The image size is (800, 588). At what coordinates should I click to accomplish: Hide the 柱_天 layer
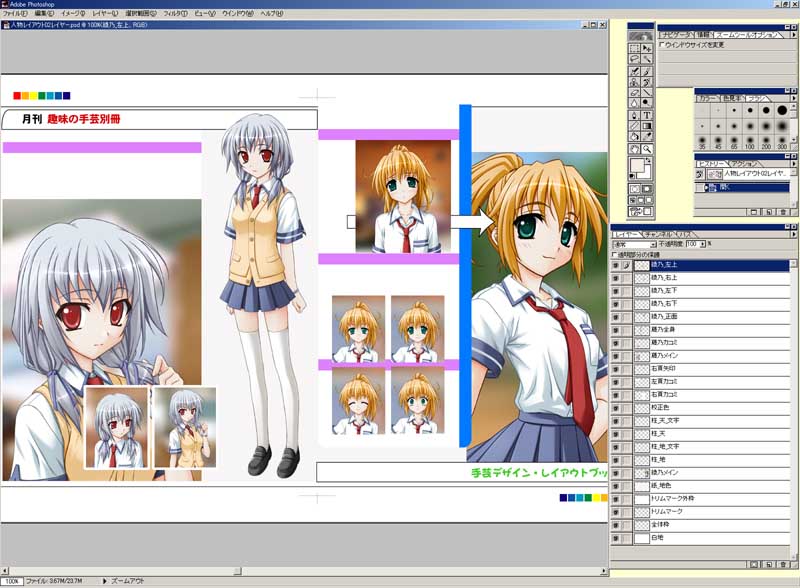coord(616,434)
